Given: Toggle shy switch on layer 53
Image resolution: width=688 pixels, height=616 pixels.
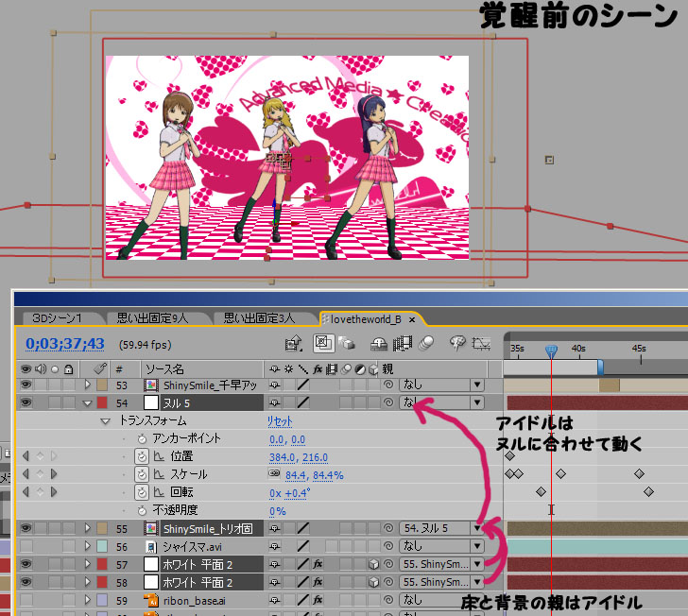Looking at the screenshot, I should [275, 385].
